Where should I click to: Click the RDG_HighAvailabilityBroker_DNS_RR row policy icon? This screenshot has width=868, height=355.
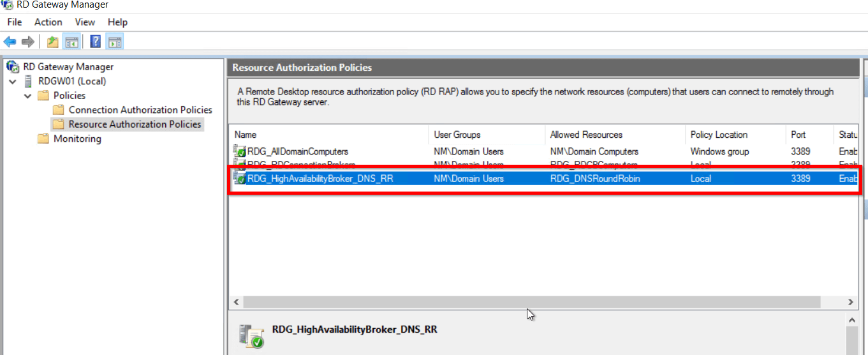click(x=240, y=179)
